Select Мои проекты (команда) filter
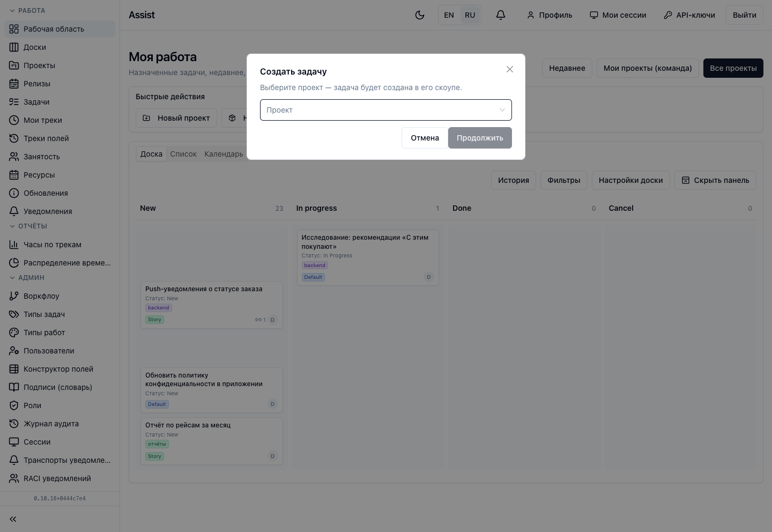 click(x=648, y=68)
